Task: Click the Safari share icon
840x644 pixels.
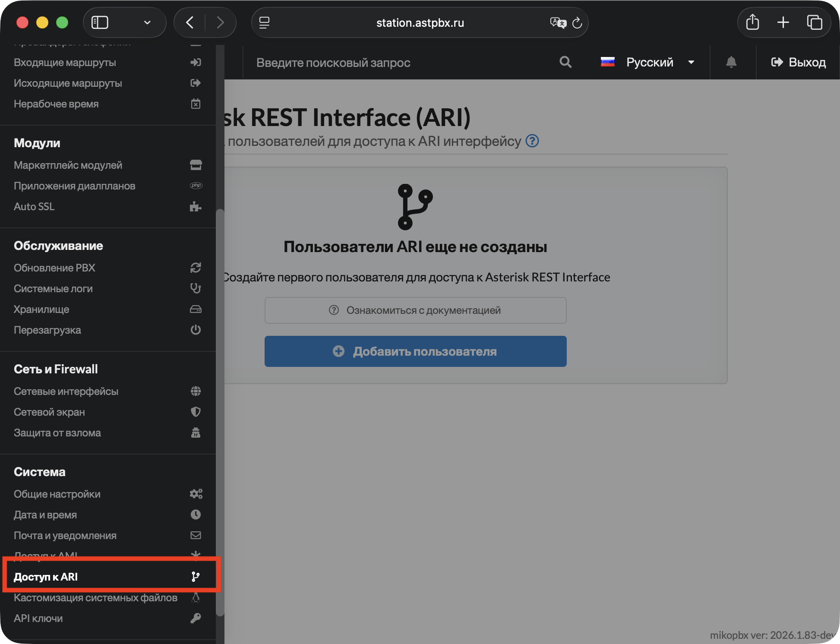Action: pos(752,22)
